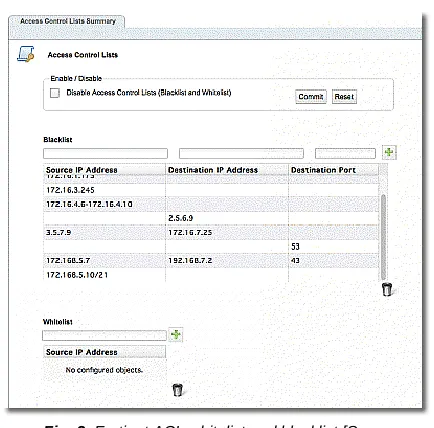The image size is (434, 428).
Task: Click the Reset button
Action: 344,97
